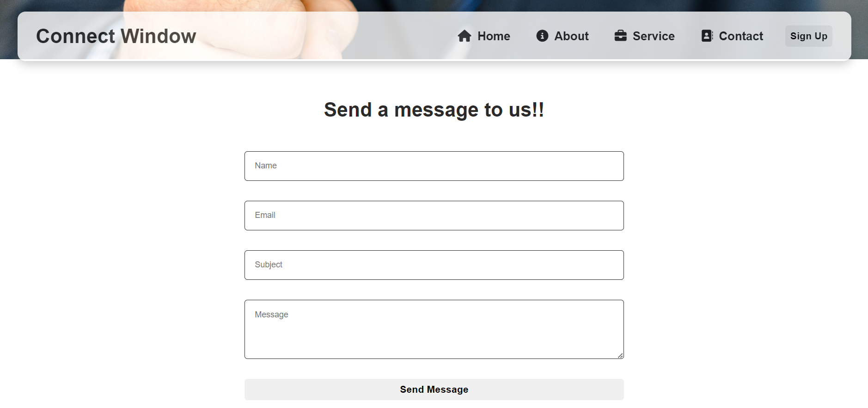Click the Connect Window logo text

coord(116,36)
